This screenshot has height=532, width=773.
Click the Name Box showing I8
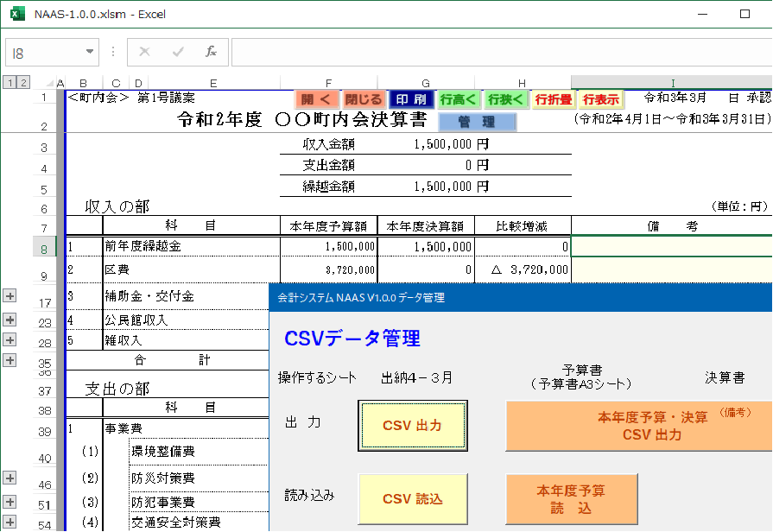coord(52,53)
